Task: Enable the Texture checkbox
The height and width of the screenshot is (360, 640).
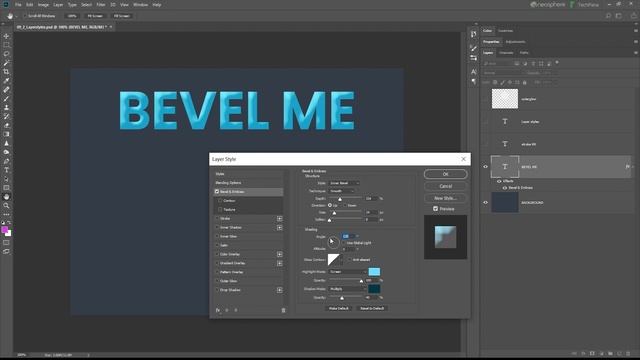Action: point(220,209)
